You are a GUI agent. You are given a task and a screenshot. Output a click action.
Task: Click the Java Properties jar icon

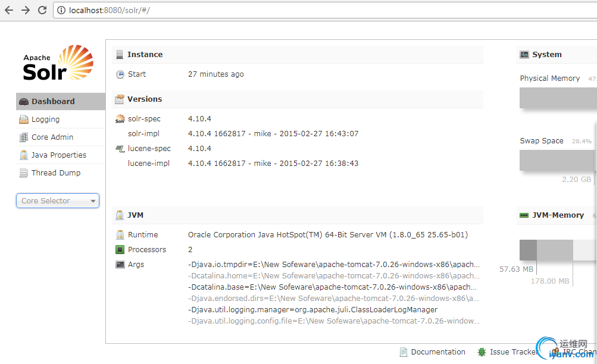click(x=24, y=155)
